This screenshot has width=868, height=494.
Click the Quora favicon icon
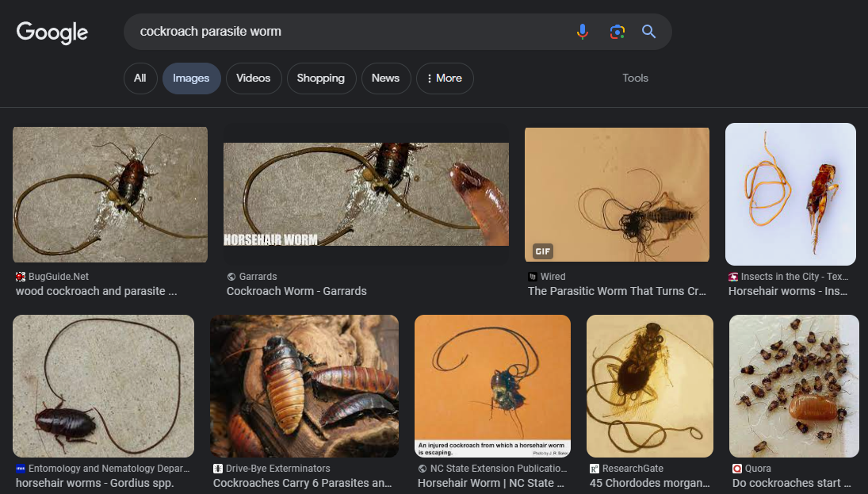click(737, 469)
